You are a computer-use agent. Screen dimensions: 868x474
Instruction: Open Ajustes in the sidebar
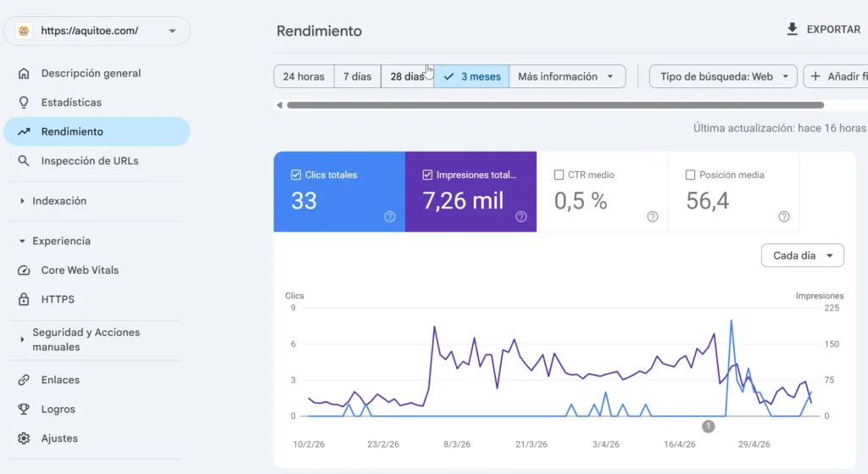(x=97, y=438)
